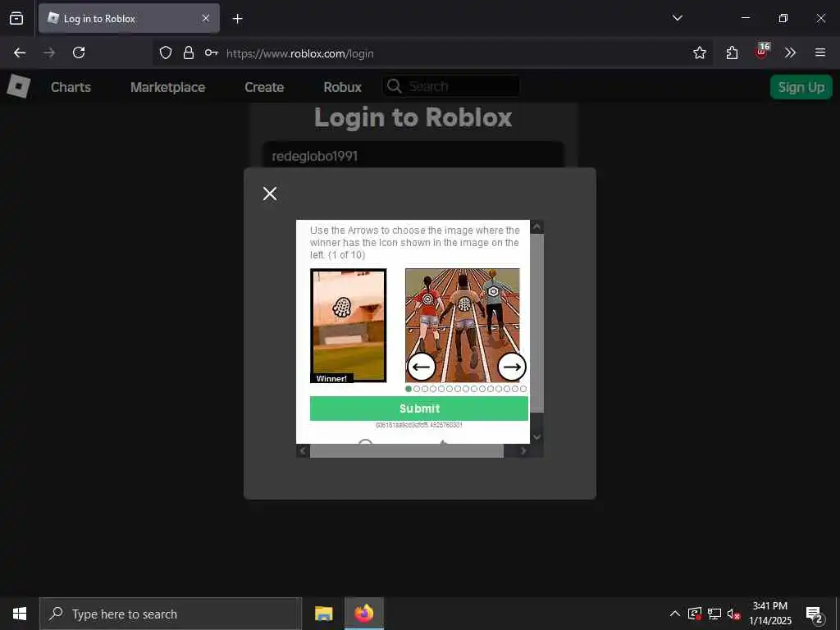
Task: Open the Windows Start menu
Action: tap(20, 614)
